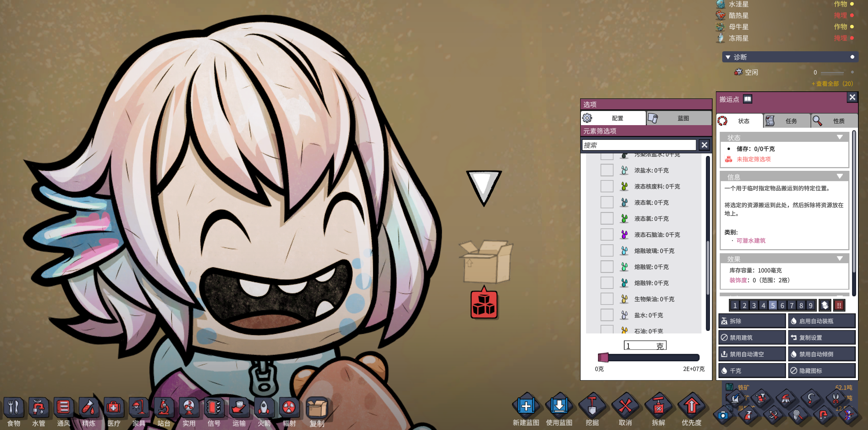Open the 任务 tab

pyautogui.click(x=787, y=121)
